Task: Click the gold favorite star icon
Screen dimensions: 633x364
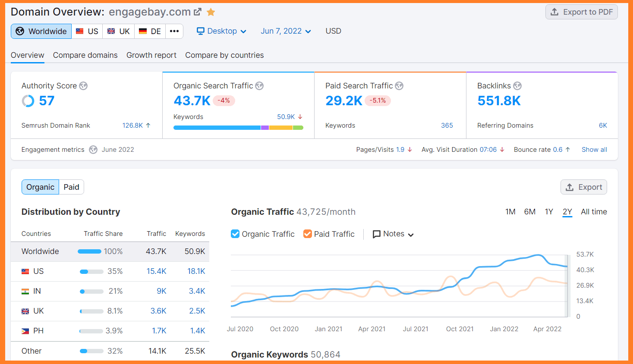Action: point(211,12)
